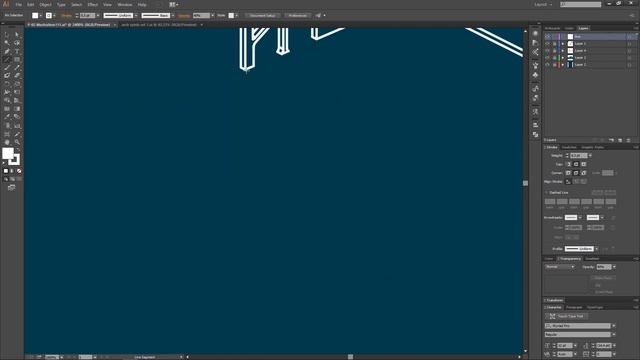Enable the Dashed Line checkbox
Viewport: 640px width, 360px height.
tap(547, 193)
